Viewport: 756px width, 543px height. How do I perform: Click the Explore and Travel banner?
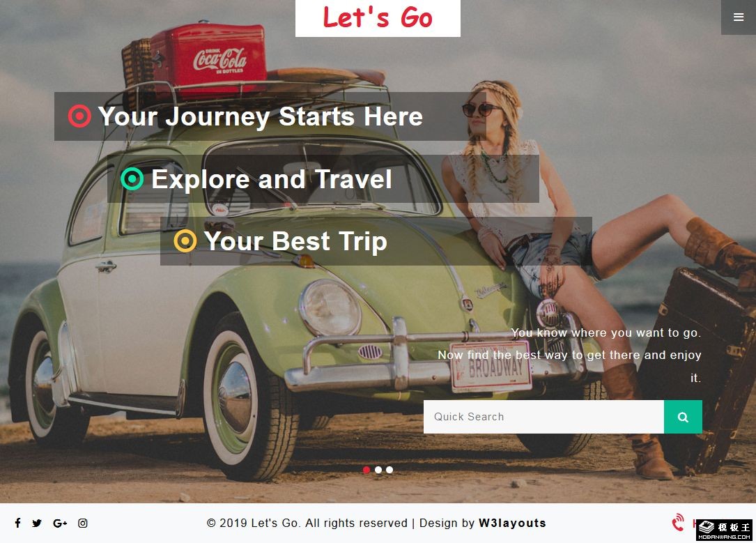click(x=323, y=179)
